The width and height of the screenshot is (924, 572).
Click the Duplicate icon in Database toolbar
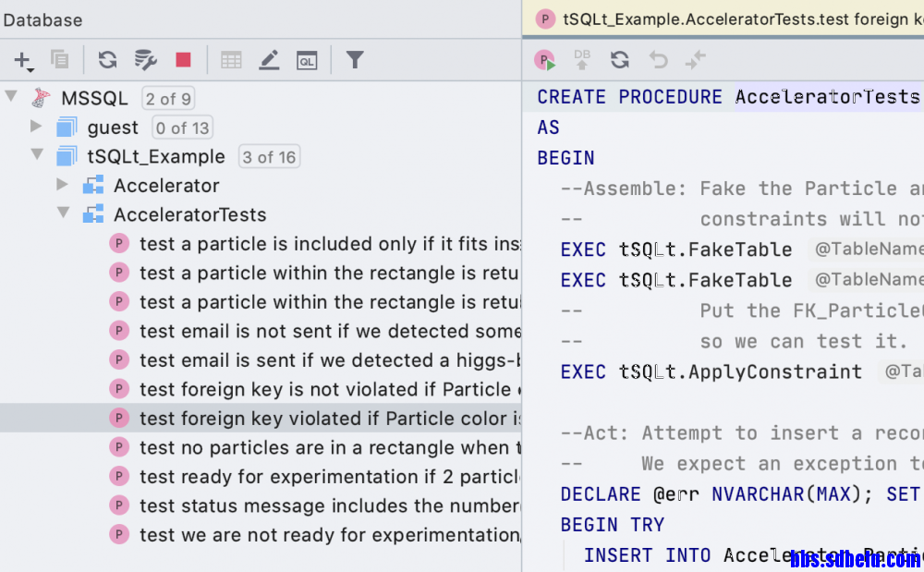[60, 59]
